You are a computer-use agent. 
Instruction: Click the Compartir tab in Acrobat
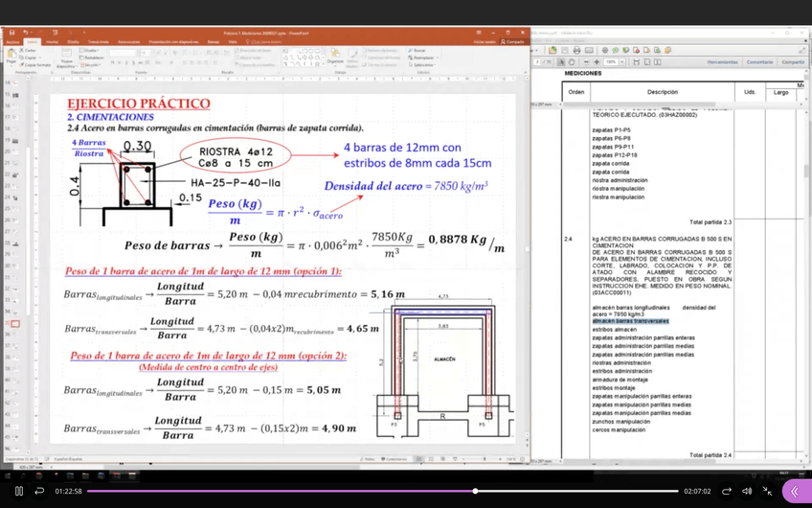coord(793,62)
